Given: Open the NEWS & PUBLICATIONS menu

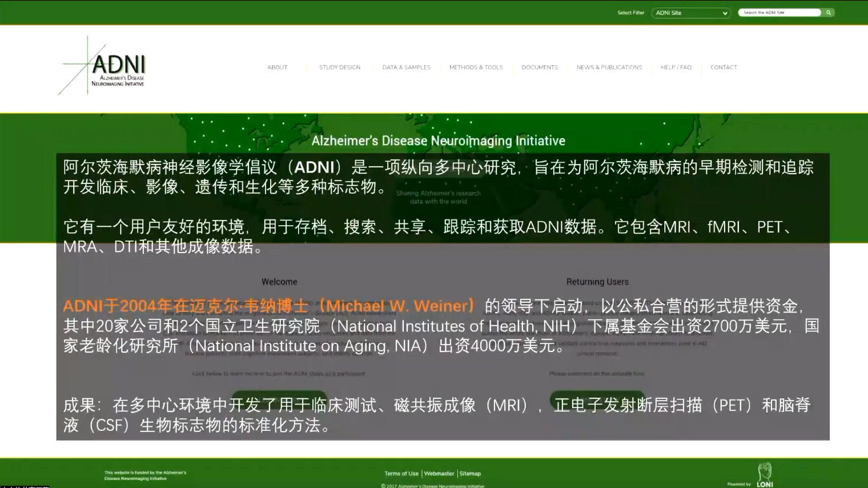Looking at the screenshot, I should click(609, 67).
